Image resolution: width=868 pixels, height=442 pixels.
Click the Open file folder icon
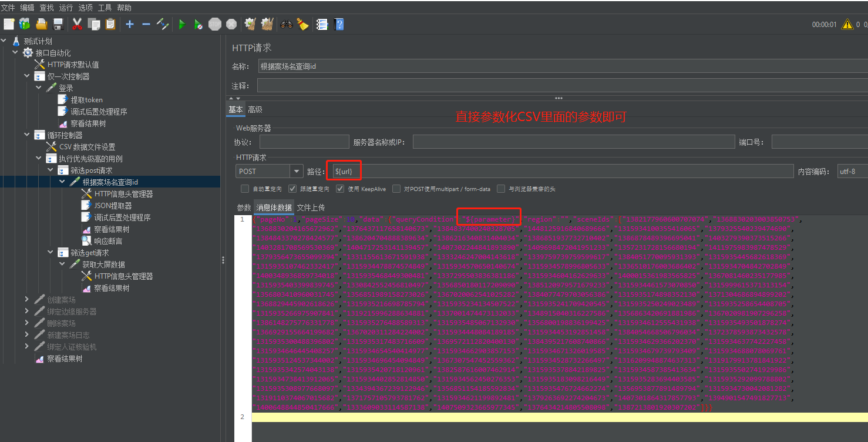[41, 24]
